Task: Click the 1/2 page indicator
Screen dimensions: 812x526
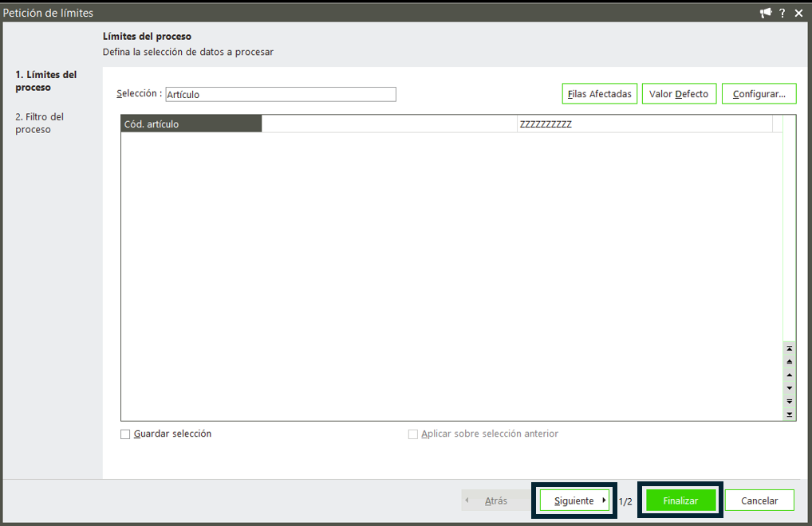Action: [625, 501]
